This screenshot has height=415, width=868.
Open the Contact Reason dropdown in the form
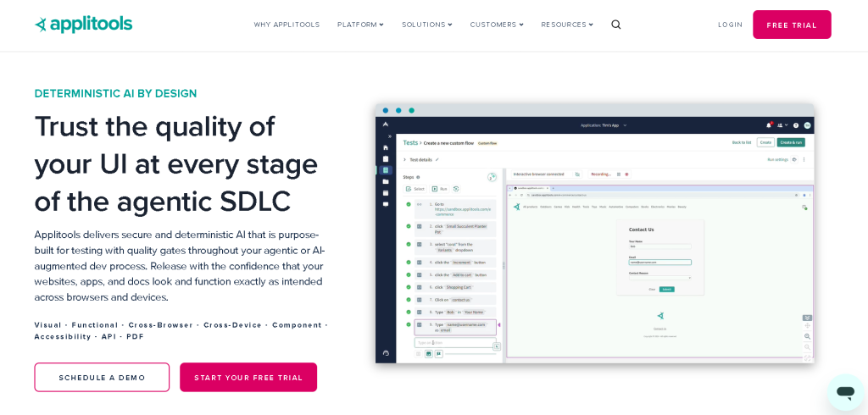click(x=659, y=278)
